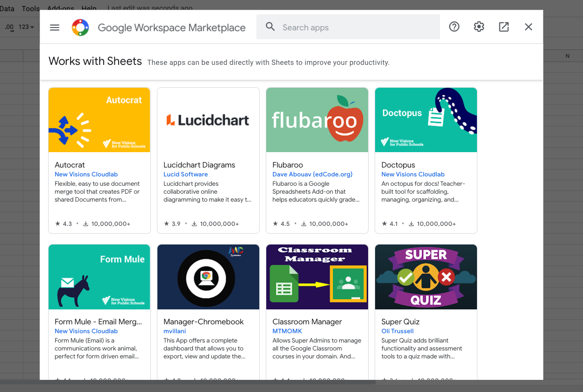583x392 pixels.
Task: Open the hamburger main menu
Action: click(x=55, y=27)
